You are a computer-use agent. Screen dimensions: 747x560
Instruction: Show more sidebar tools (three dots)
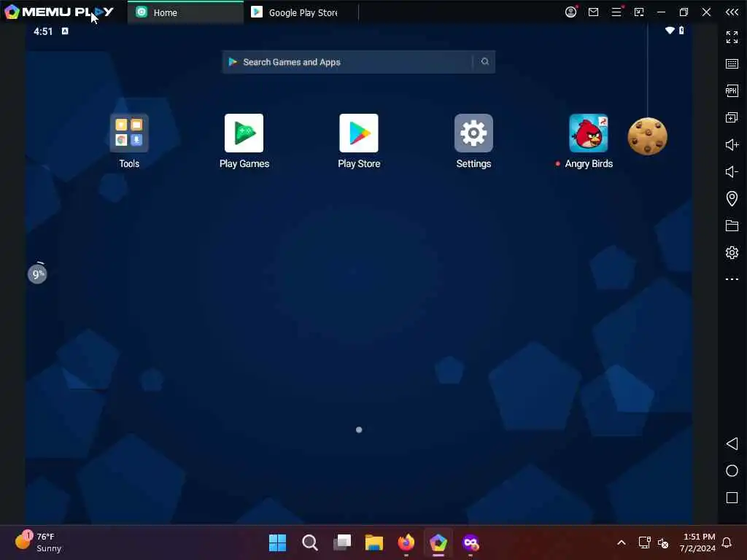(732, 279)
